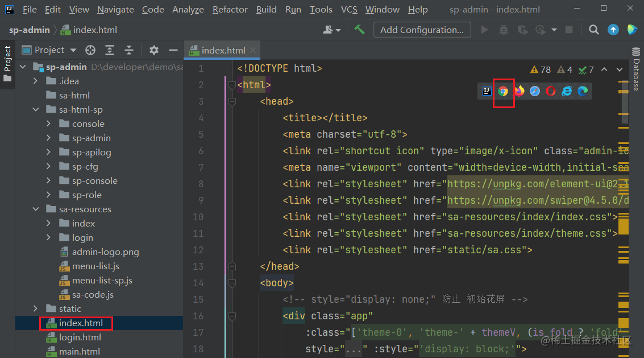The image size is (644, 358).
Task: Toggle Project tool window side tab
Action: click(7, 64)
